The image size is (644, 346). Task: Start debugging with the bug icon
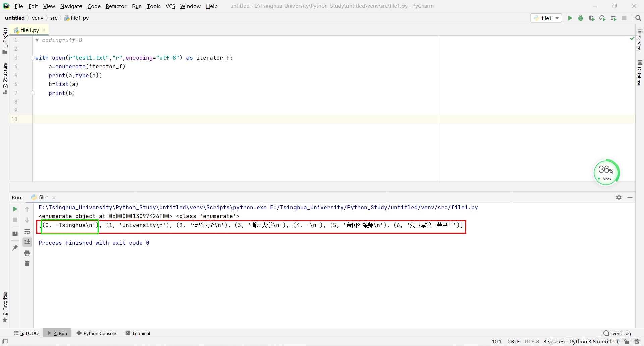coord(581,18)
